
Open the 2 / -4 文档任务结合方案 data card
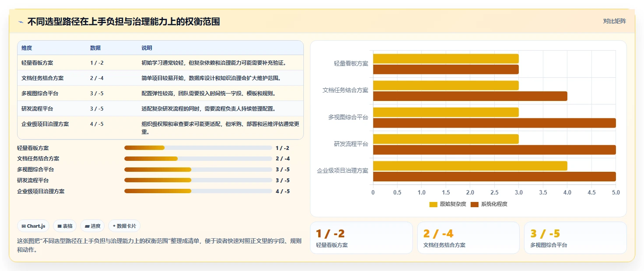point(468,238)
